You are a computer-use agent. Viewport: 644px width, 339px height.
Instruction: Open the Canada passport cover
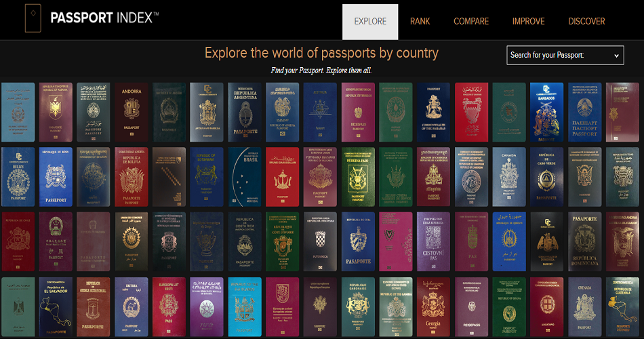509,177
